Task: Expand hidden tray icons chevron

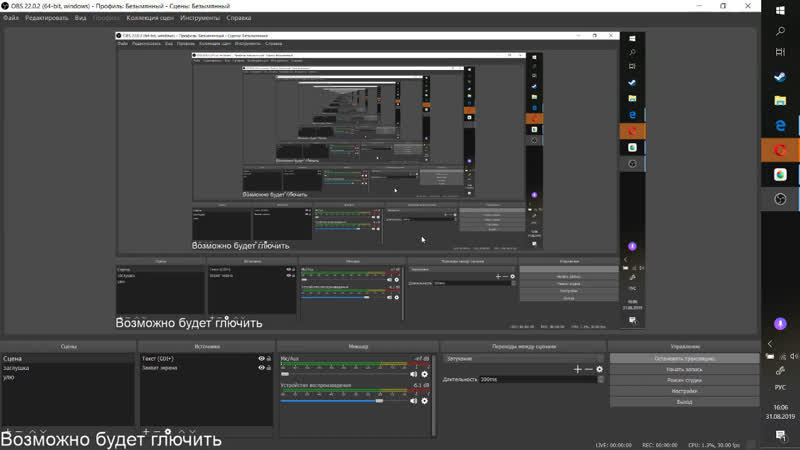Action: 770,344
